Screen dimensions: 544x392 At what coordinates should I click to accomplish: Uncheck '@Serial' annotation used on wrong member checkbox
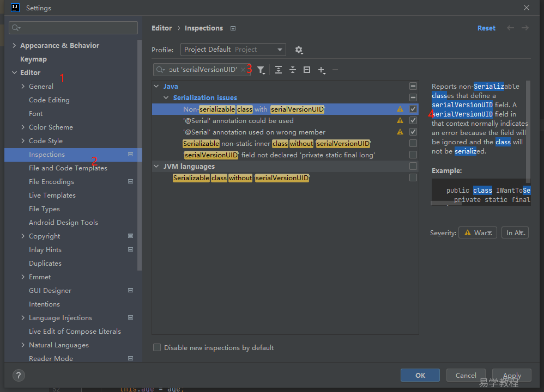(x=413, y=132)
